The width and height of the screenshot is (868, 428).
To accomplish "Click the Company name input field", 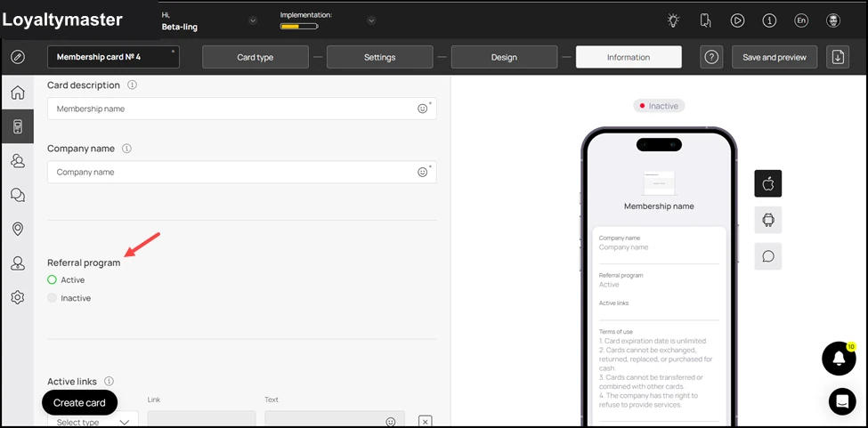I will coord(242,172).
